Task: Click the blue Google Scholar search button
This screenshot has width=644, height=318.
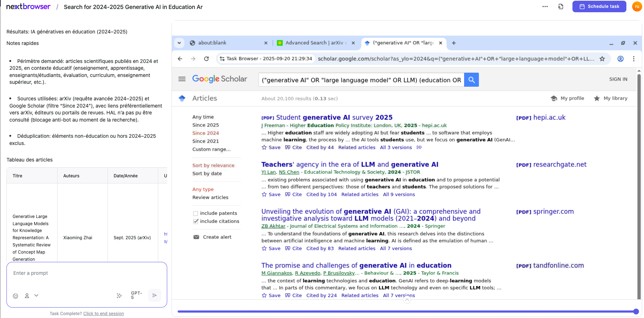Action: pos(471,80)
